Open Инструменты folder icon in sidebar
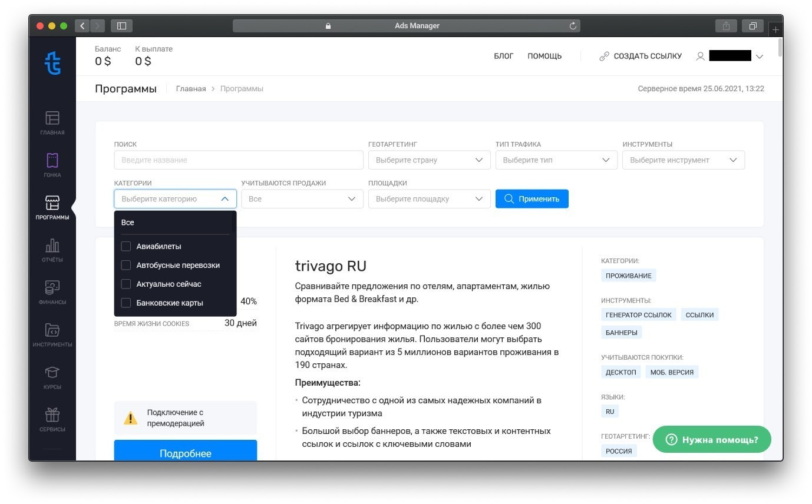Image resolution: width=812 pixels, height=504 pixels. [52, 331]
